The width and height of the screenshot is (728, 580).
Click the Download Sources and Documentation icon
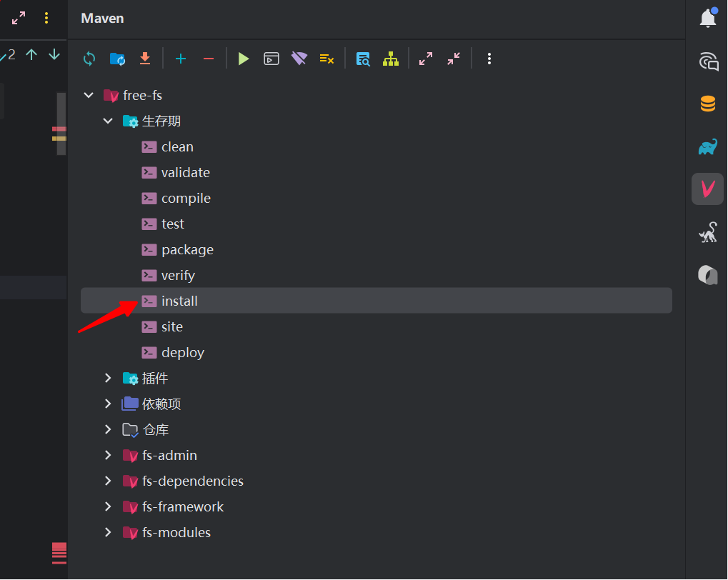point(145,59)
